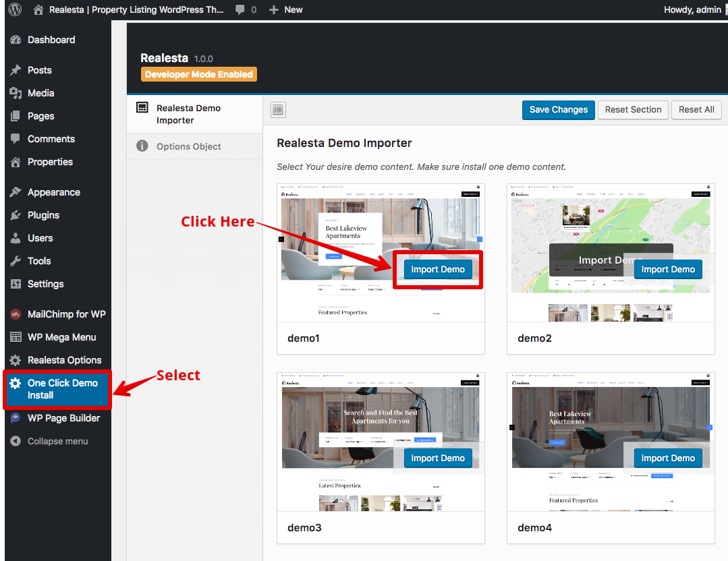Click the Pages icon in the sidebar
728x561 pixels.
(x=16, y=116)
